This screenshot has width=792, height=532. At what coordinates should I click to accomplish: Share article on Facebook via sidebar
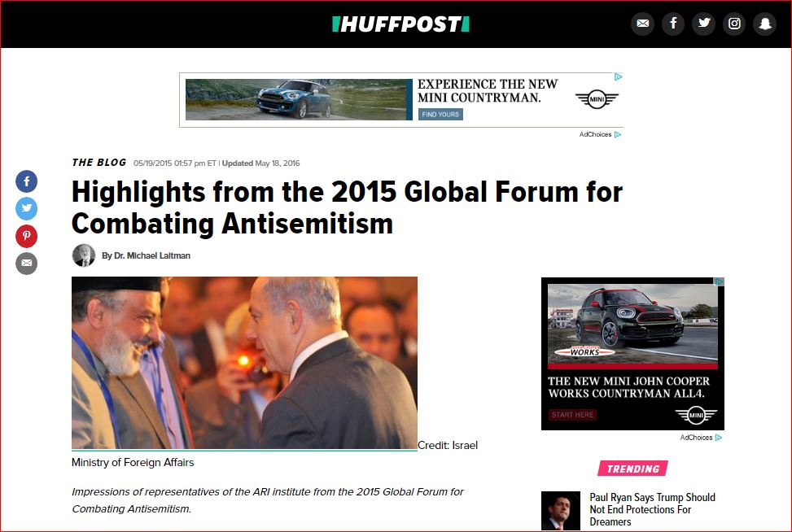tap(26, 181)
